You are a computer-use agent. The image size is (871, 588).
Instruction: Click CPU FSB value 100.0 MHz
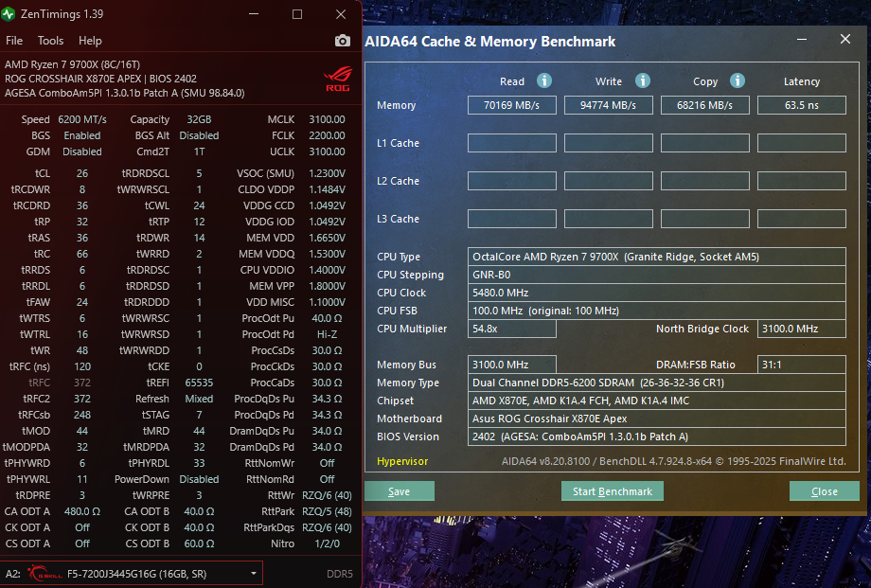tap(657, 311)
